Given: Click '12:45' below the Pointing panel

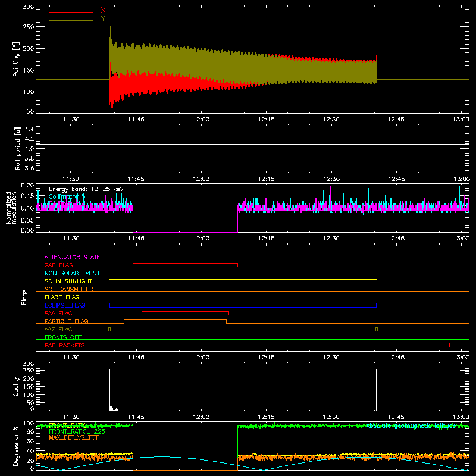Looking at the screenshot, I should [x=396, y=120].
